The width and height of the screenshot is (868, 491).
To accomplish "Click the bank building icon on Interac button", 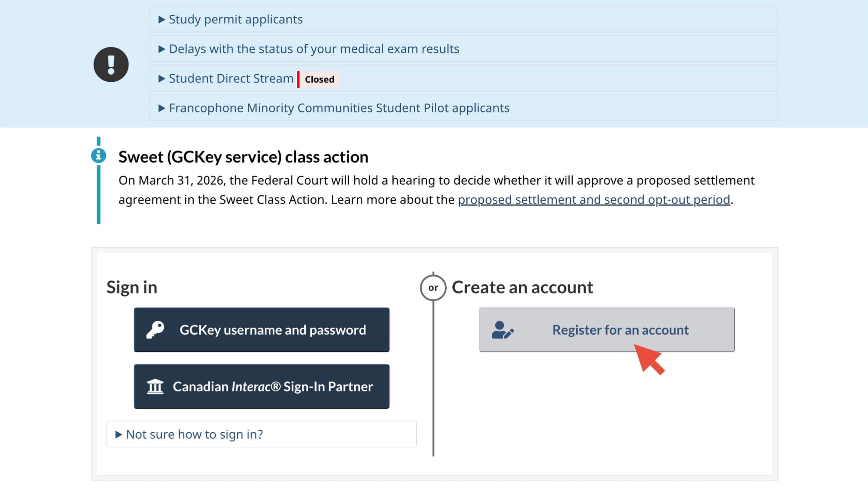I will (155, 386).
